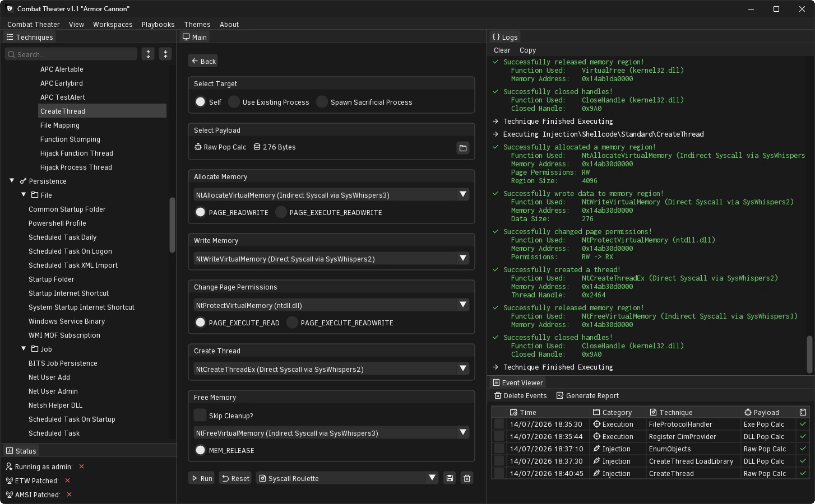The image size is (815, 504).
Task: Collapse the Job tree node
Action: (24, 349)
